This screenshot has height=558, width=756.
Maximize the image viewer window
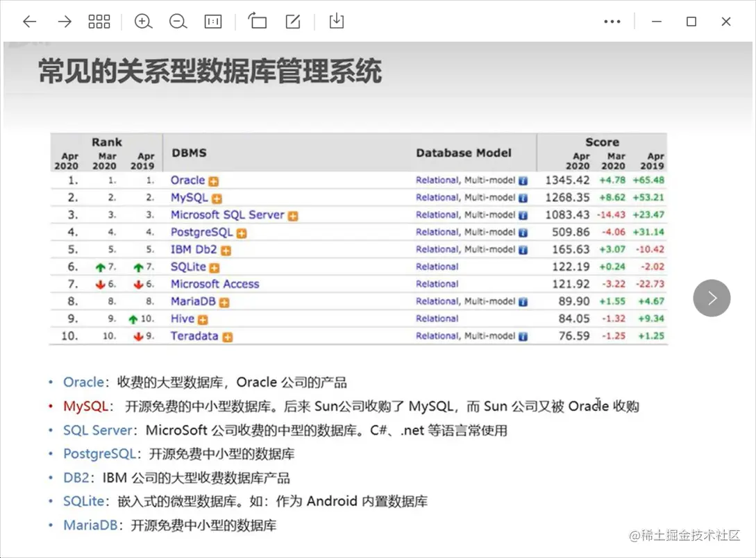coord(691,22)
